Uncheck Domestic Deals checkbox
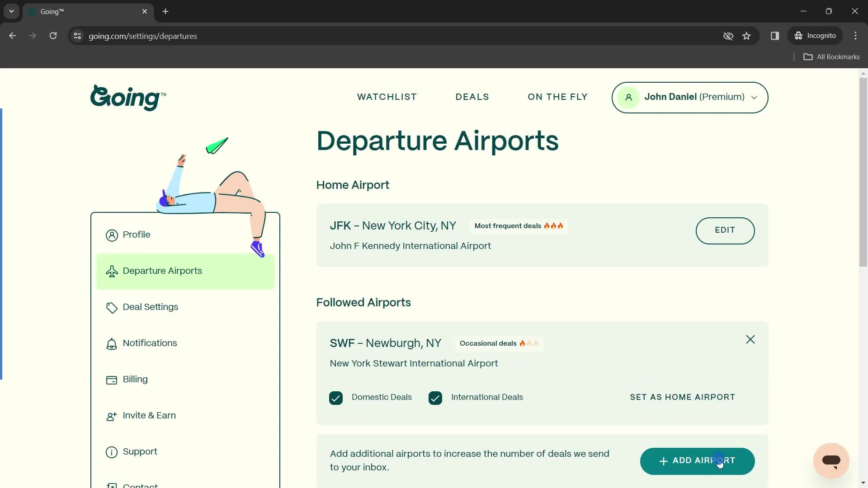This screenshot has width=868, height=488. tap(336, 398)
